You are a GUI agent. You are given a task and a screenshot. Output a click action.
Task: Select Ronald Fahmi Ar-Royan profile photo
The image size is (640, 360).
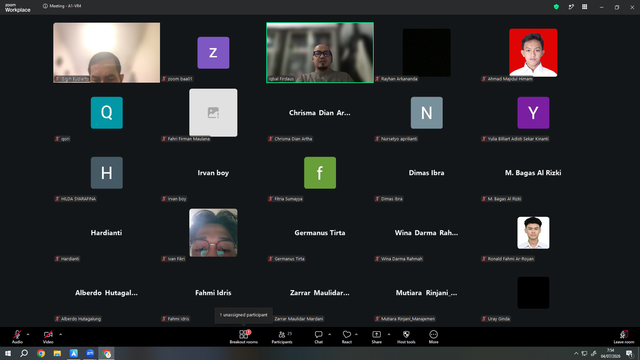tap(533, 233)
